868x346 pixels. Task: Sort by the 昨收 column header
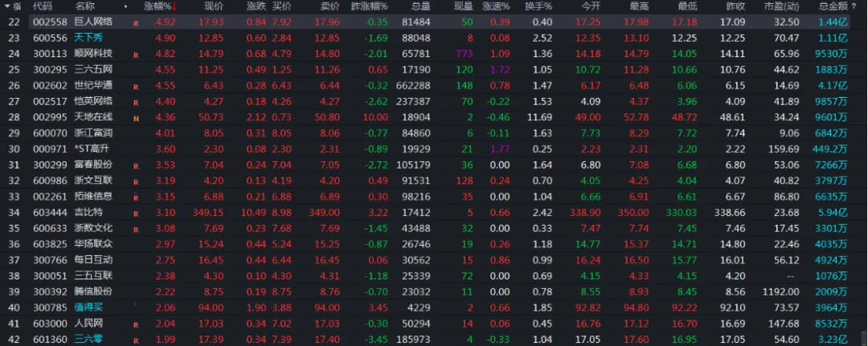(735, 6)
